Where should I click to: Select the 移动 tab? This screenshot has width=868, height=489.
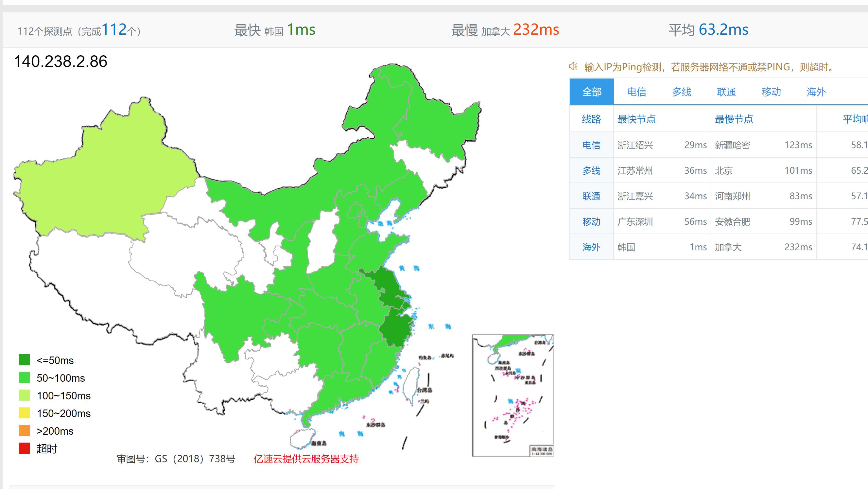tap(771, 92)
